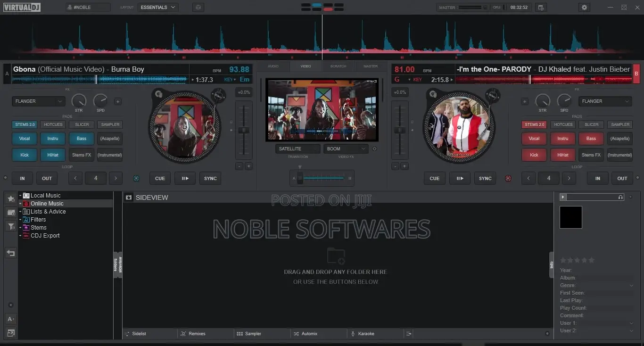644x346 pixels.
Task: Click the loop IN button on deck A
Action: 22,178
